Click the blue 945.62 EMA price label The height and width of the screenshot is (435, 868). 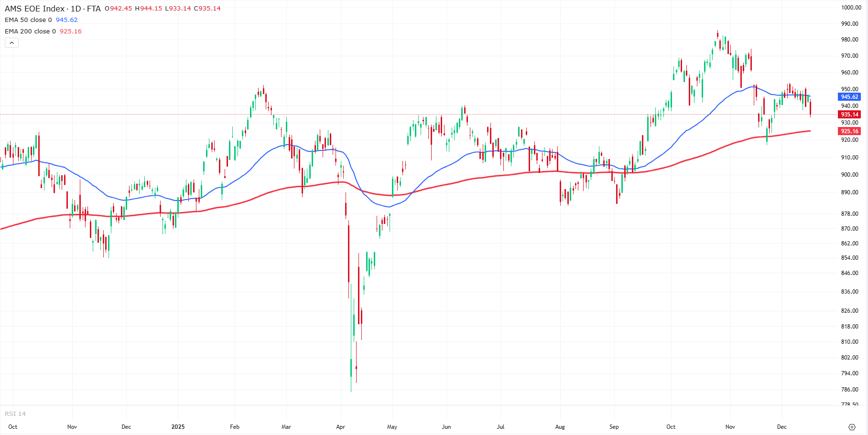click(849, 97)
